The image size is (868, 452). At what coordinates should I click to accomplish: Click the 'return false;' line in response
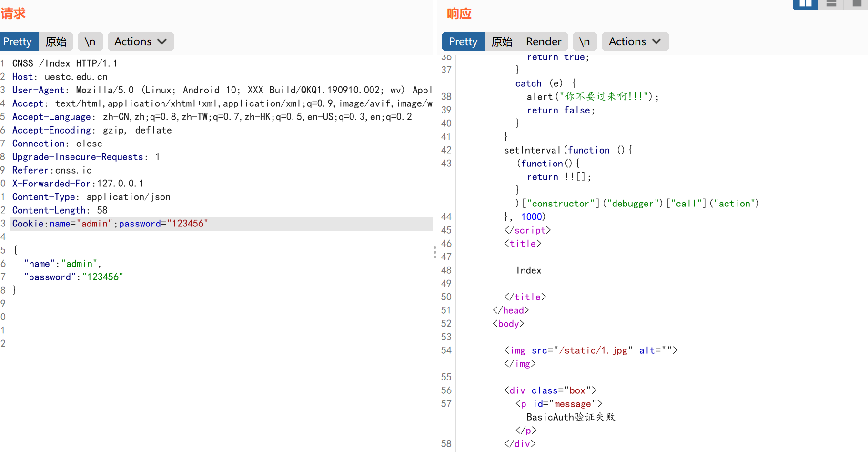click(x=561, y=110)
